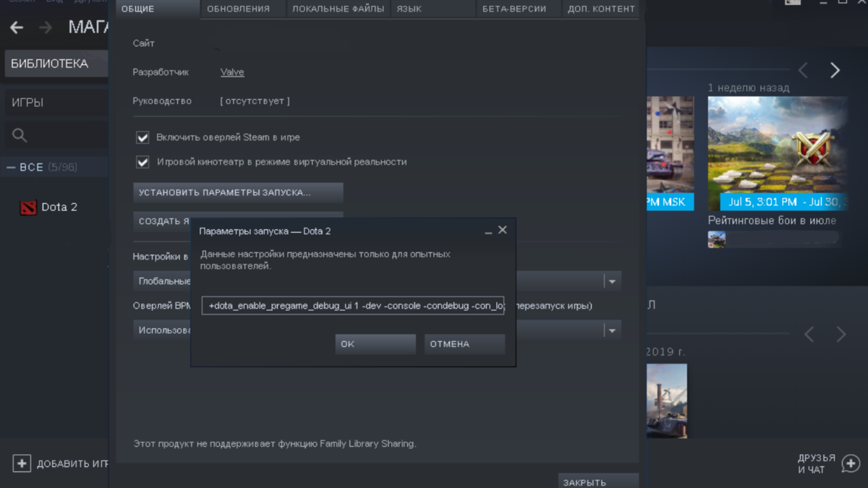This screenshot has height=488, width=868.
Task: Click lower carousel right arrow
Action: click(841, 334)
